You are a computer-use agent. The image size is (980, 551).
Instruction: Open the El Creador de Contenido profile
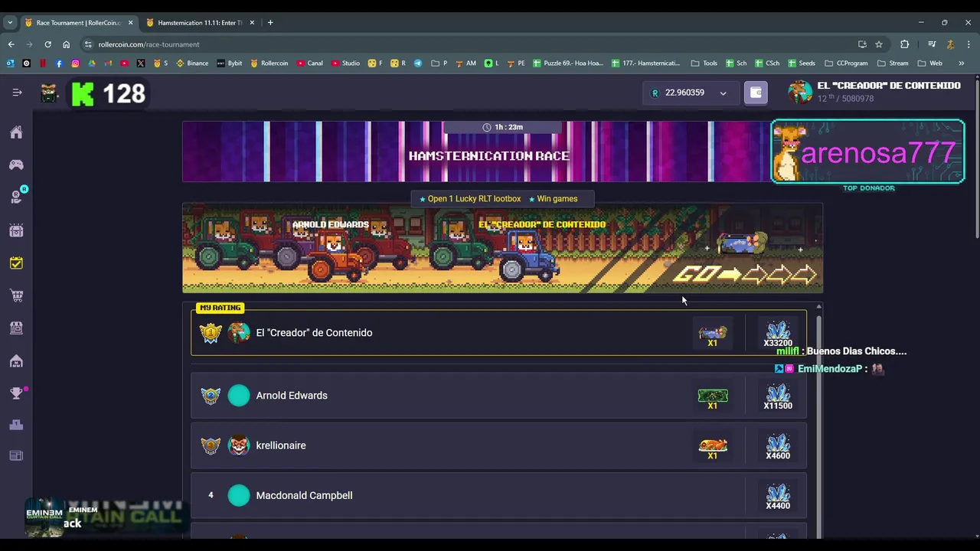(874, 92)
